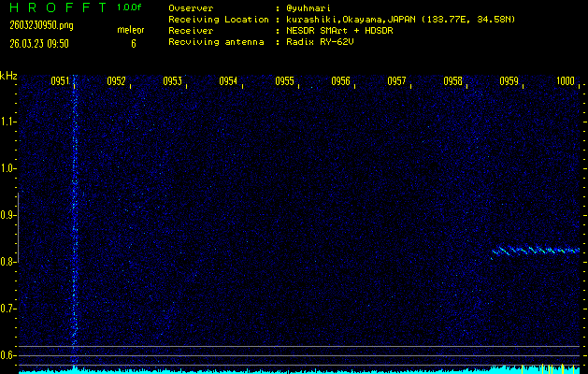Click the 0.9 kHz frequency label
The image size is (588, 374).
pyautogui.click(x=7, y=215)
